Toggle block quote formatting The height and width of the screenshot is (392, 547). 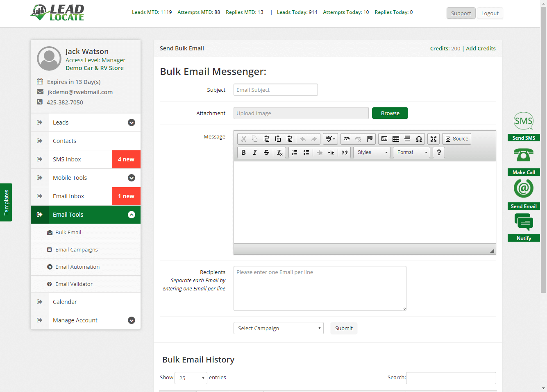coord(345,152)
